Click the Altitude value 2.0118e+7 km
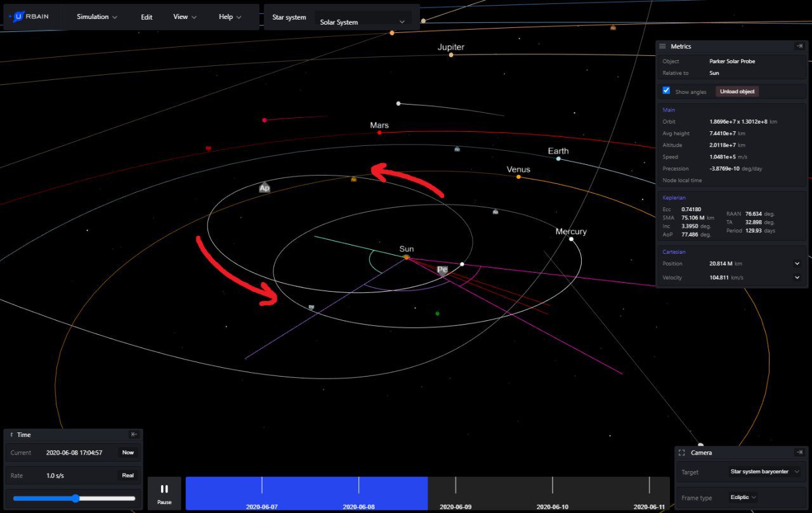 coord(727,145)
